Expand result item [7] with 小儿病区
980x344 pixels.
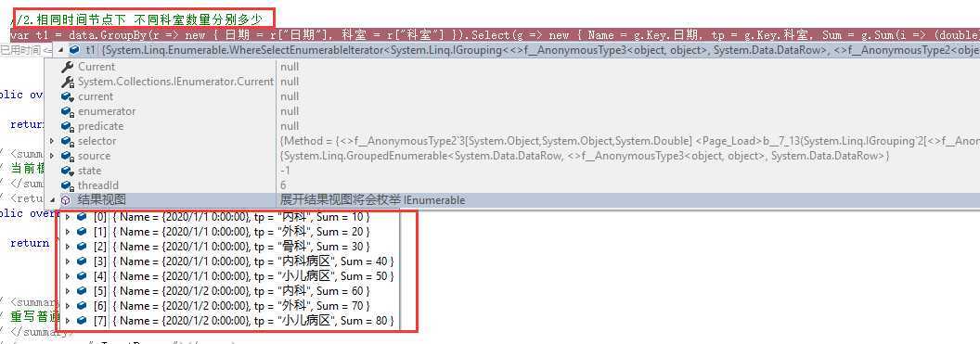(68, 320)
